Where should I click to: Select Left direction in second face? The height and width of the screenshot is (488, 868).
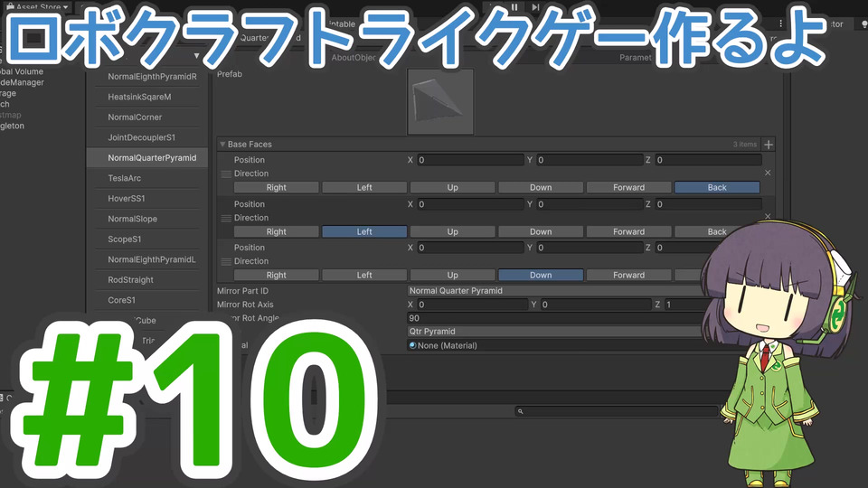(x=364, y=232)
